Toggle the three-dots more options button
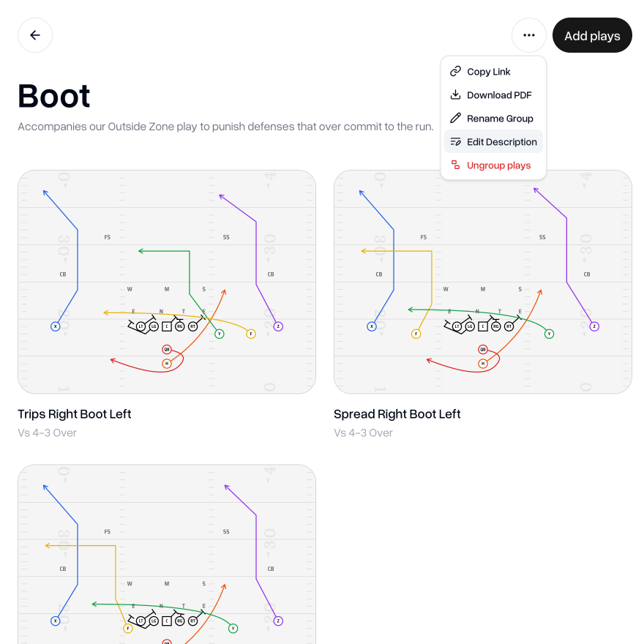Screen dimensions: 644x644 [529, 35]
